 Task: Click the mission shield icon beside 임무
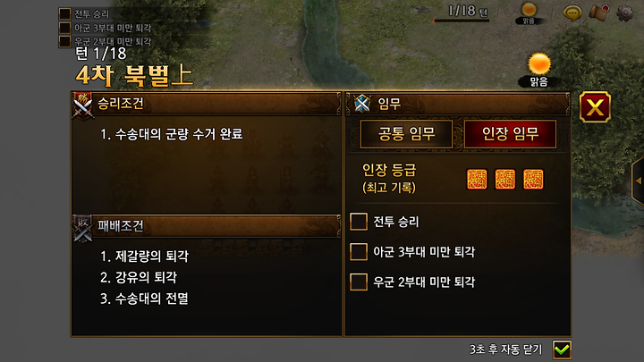tap(362, 103)
